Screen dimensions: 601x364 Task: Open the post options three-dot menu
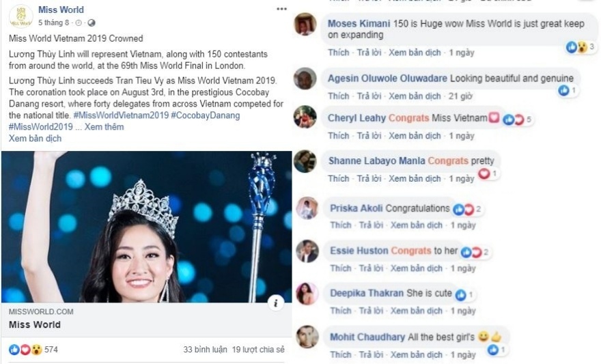coord(281,9)
